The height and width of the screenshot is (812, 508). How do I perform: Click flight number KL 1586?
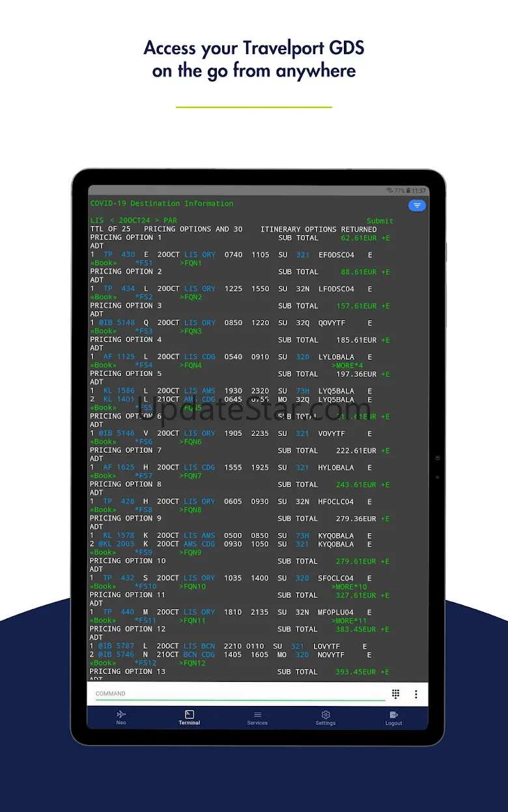[119, 391]
